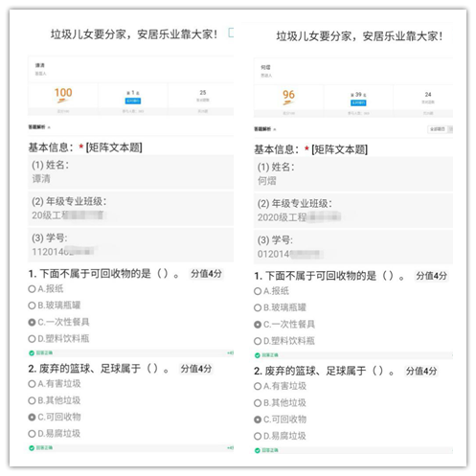Image resolution: width=476 pixels, height=476 pixels.
Task: Click the right 学号 field
Action: 353,247
